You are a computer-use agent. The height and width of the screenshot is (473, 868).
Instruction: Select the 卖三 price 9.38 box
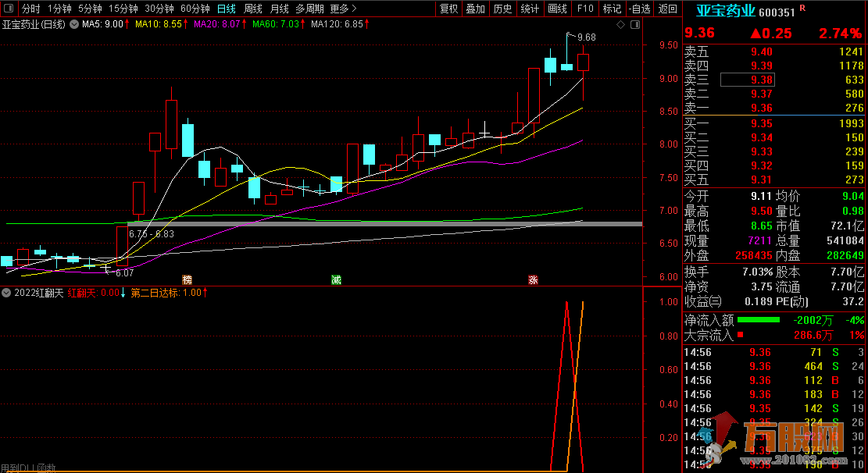click(x=748, y=80)
